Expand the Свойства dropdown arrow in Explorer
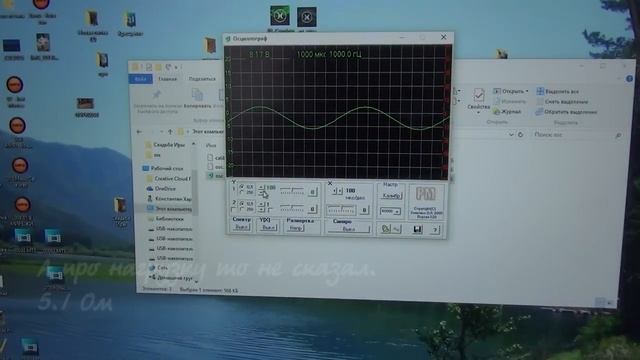640x360 pixels. (478, 113)
